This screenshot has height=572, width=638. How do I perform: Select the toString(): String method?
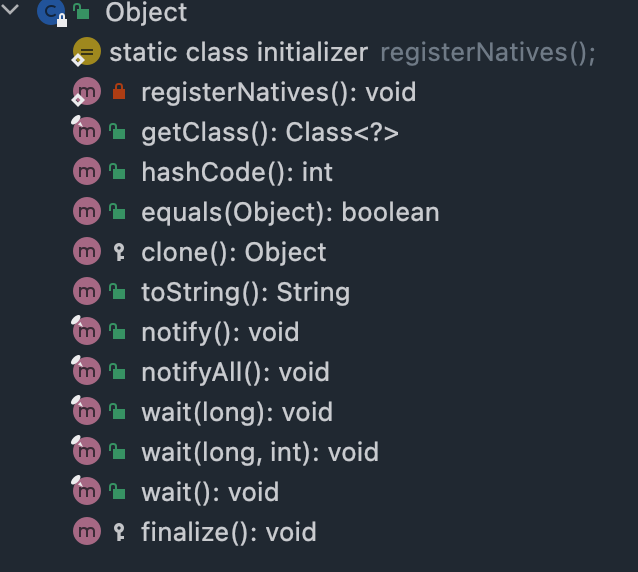(x=245, y=293)
